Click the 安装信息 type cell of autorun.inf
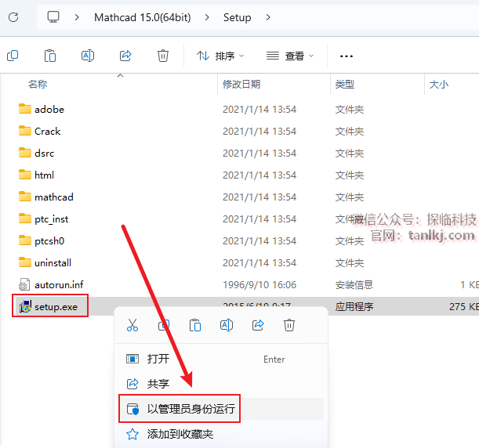This screenshot has height=448, width=479. coord(354,285)
